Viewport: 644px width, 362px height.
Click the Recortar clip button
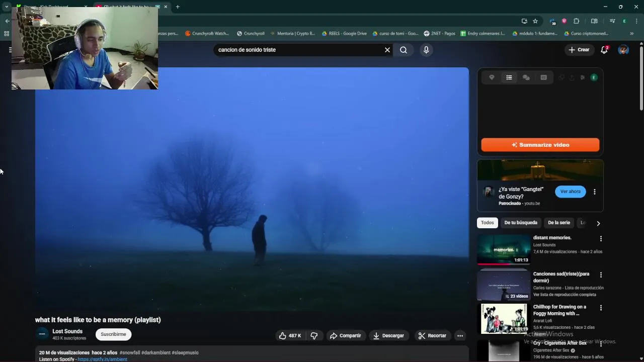tap(432, 336)
